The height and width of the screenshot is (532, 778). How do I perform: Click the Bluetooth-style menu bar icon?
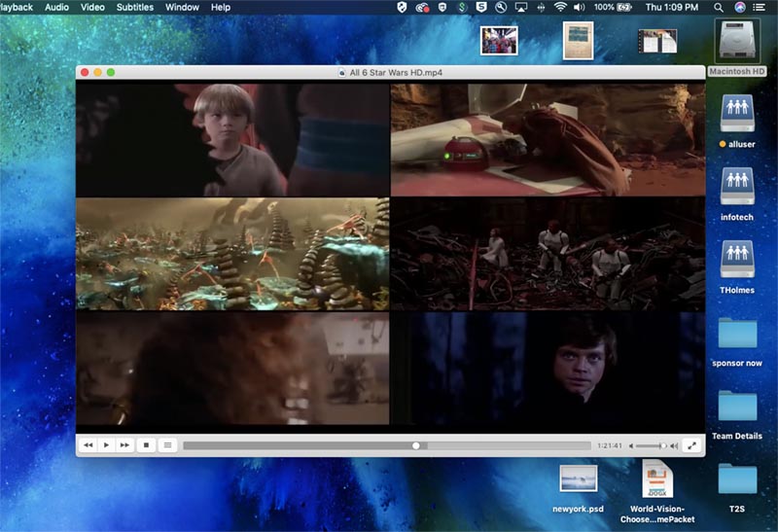click(541, 8)
